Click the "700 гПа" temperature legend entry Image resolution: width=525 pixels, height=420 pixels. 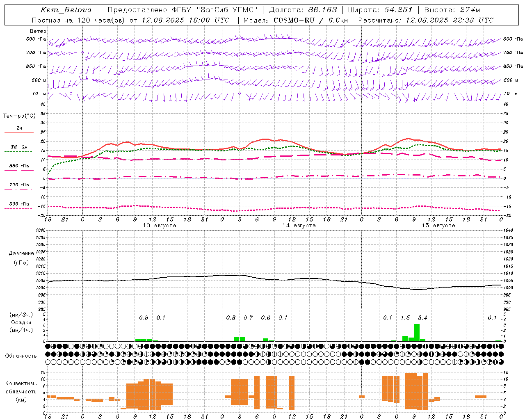19,185
